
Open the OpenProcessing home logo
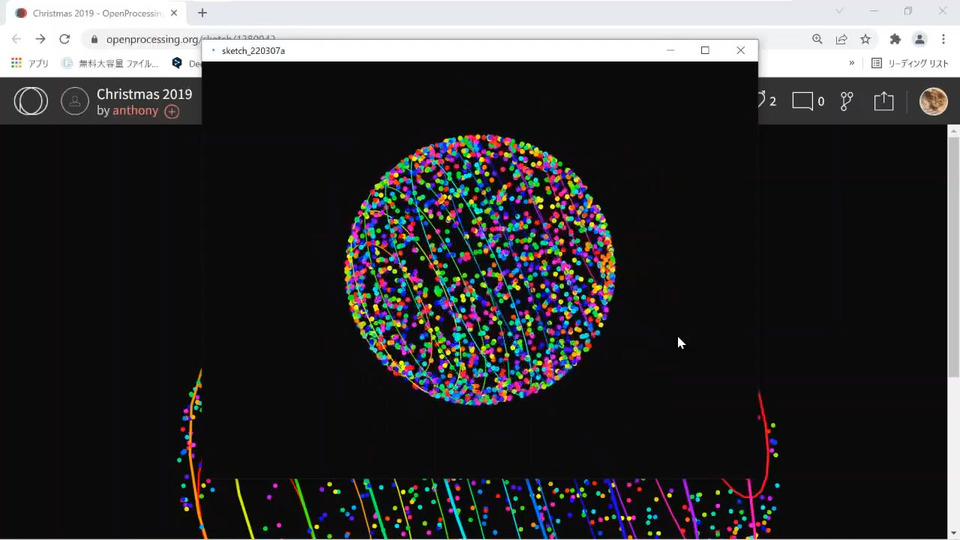coord(31,101)
